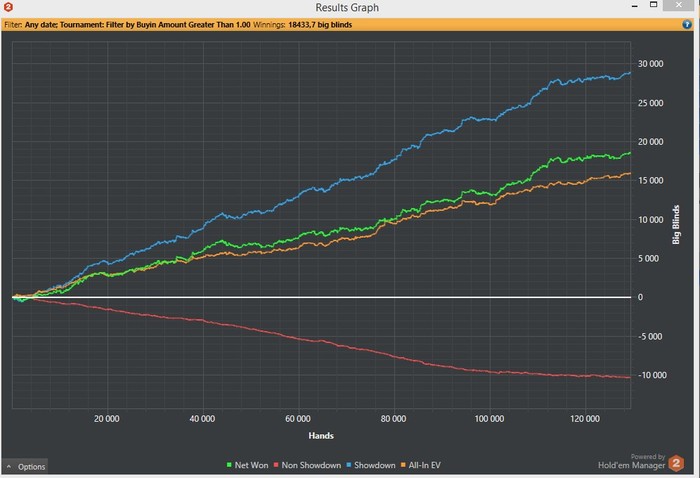The height and width of the screenshot is (478, 700).
Task: Maximize the Results Graph window
Action: (654, 5)
